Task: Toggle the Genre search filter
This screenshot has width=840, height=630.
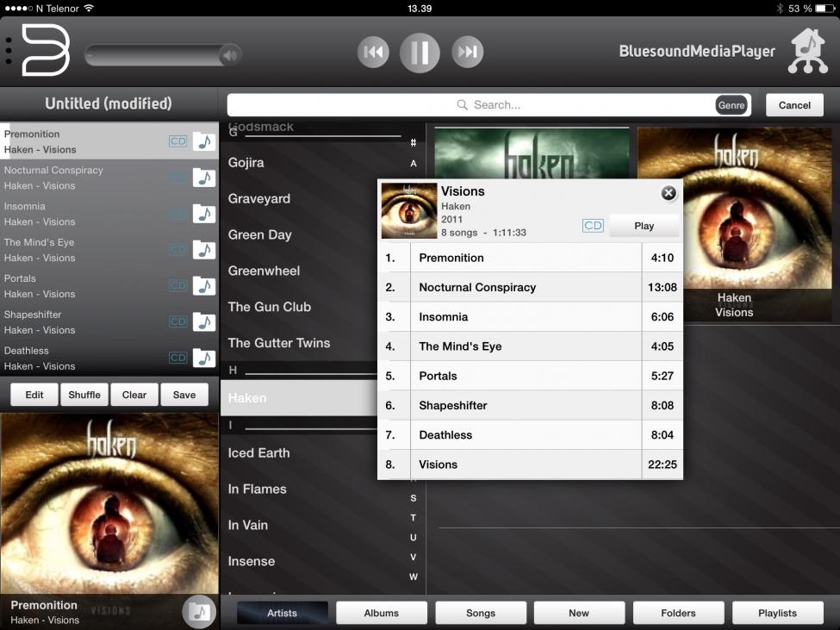Action: pyautogui.click(x=731, y=105)
